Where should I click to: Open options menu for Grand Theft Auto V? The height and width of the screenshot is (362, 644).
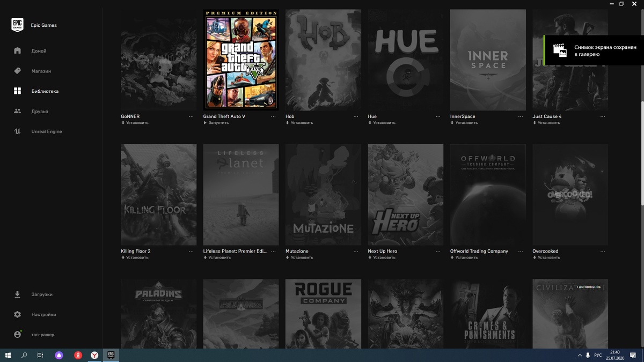click(x=273, y=116)
